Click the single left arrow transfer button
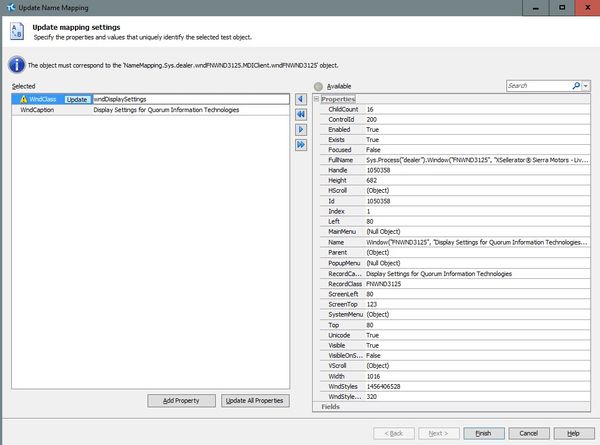The image size is (600, 445). [x=301, y=100]
